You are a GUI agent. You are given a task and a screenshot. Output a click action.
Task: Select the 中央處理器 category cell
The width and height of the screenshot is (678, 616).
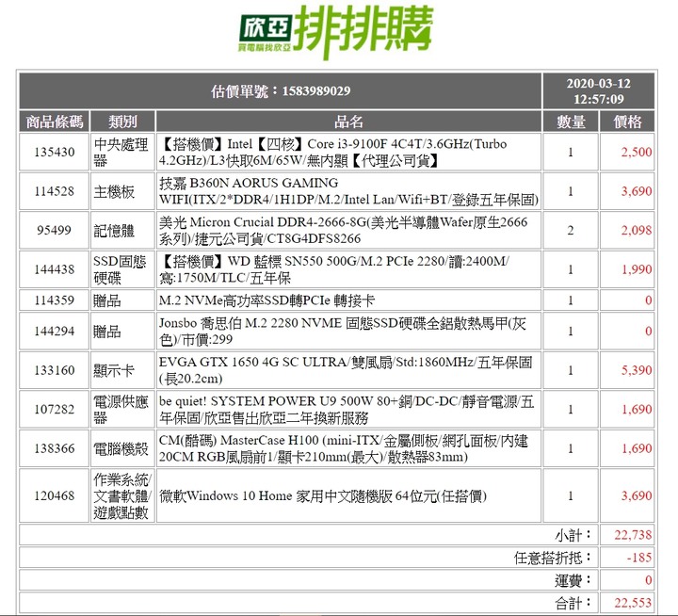pyautogui.click(x=122, y=152)
